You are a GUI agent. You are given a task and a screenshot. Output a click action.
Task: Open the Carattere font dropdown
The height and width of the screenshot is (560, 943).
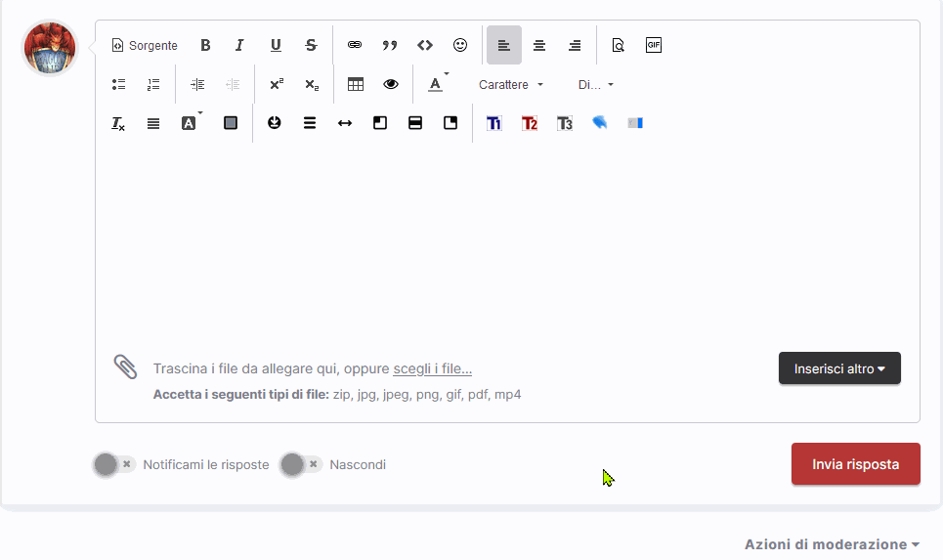coord(511,85)
